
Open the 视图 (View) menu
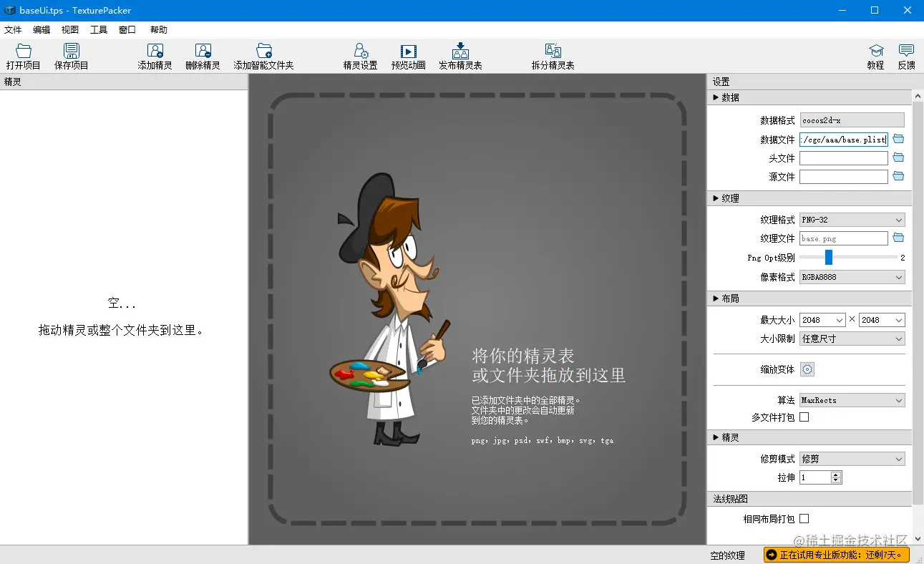[70, 30]
